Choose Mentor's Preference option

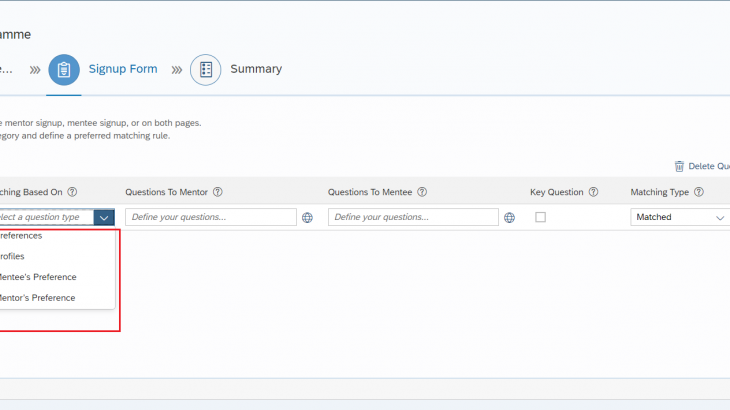point(37,298)
